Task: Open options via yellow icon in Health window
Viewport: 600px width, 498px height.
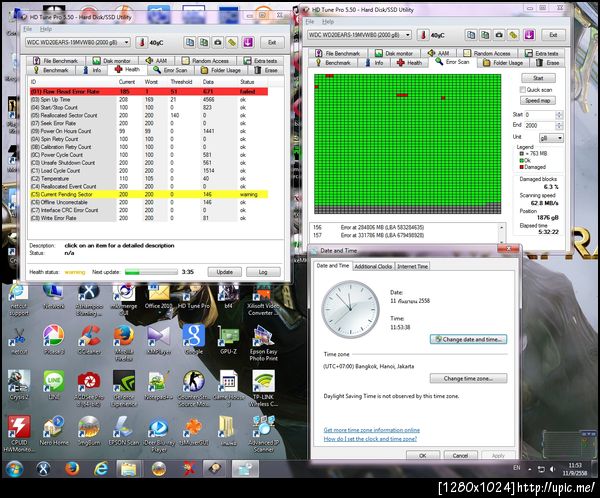Action: click(x=232, y=42)
